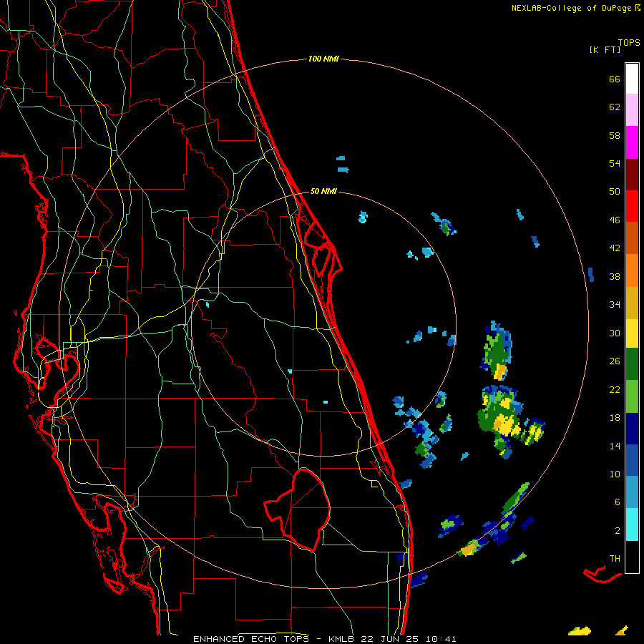Image resolution: width=644 pixels, height=644 pixels.
Task: Click the gold legend swatch
Action: coord(632,303)
